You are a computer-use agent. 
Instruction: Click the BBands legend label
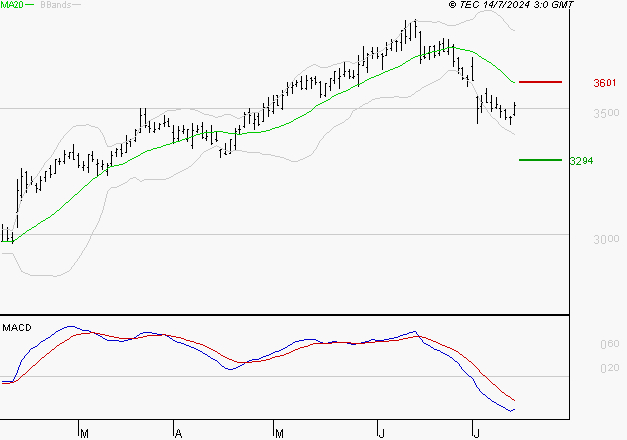[x=56, y=5]
